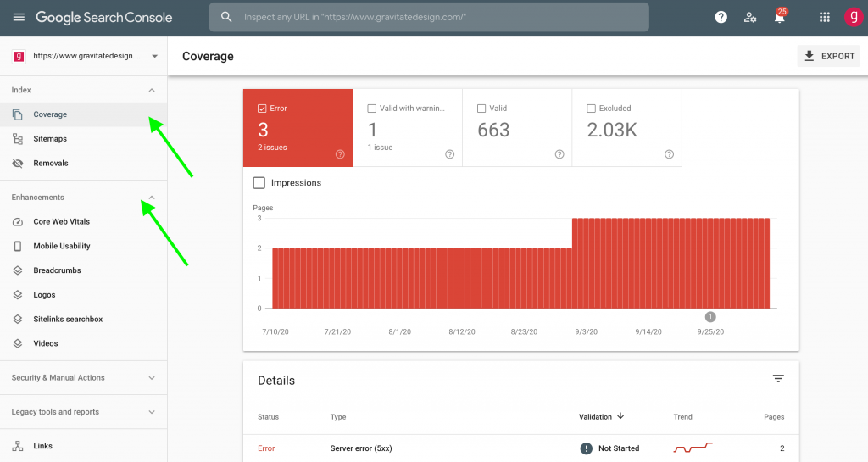868x462 pixels.
Task: Sort by Validation column arrow
Action: [620, 416]
